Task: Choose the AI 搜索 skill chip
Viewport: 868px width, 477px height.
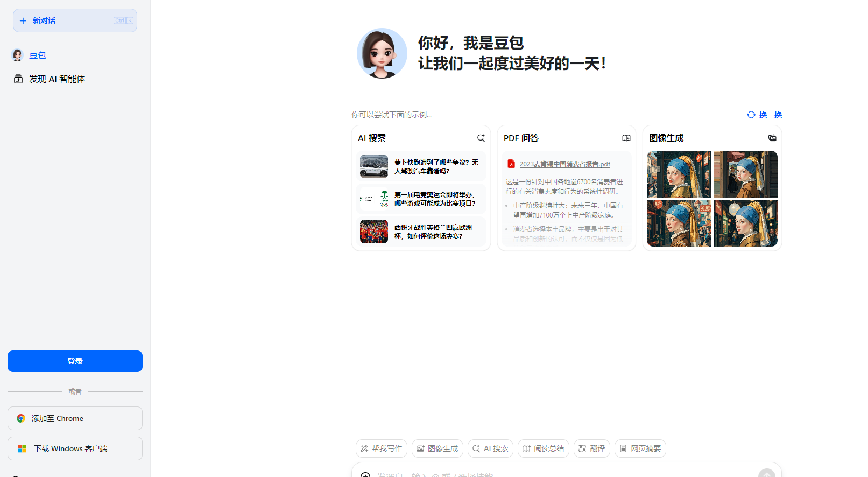Action: tap(490, 448)
